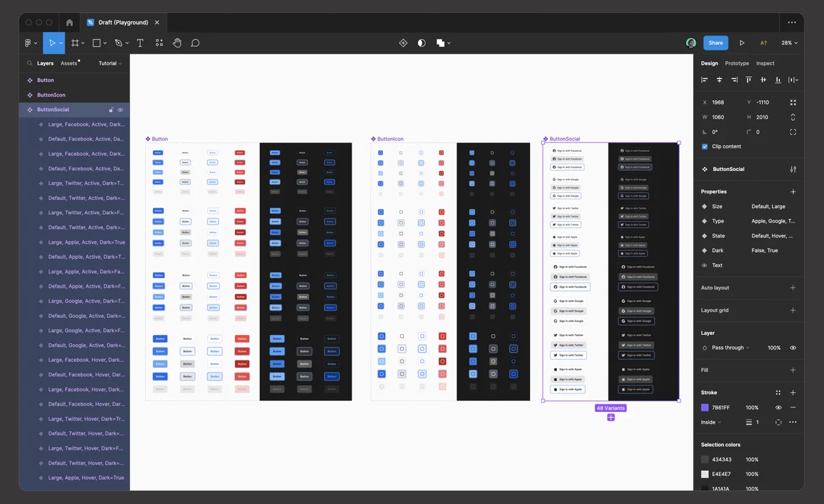Viewport: 824px width, 504px height.
Task: Click the A? missing fonts icon
Action: pyautogui.click(x=764, y=43)
